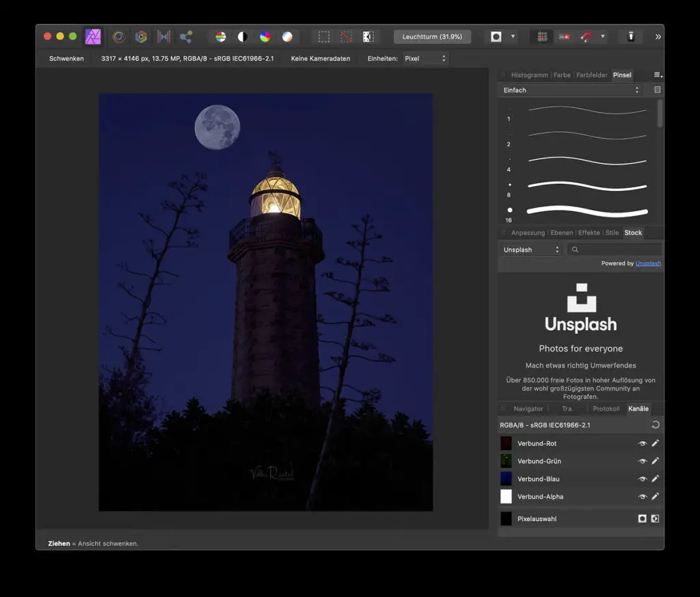This screenshot has width=700, height=597.
Task: Toggle Verbund-Blau channel edit pencil
Action: (655, 479)
